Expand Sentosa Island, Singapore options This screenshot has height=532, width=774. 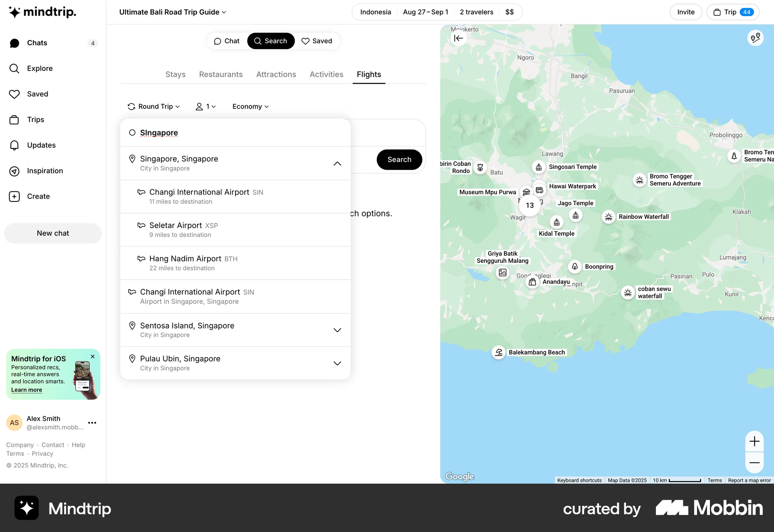pos(337,330)
